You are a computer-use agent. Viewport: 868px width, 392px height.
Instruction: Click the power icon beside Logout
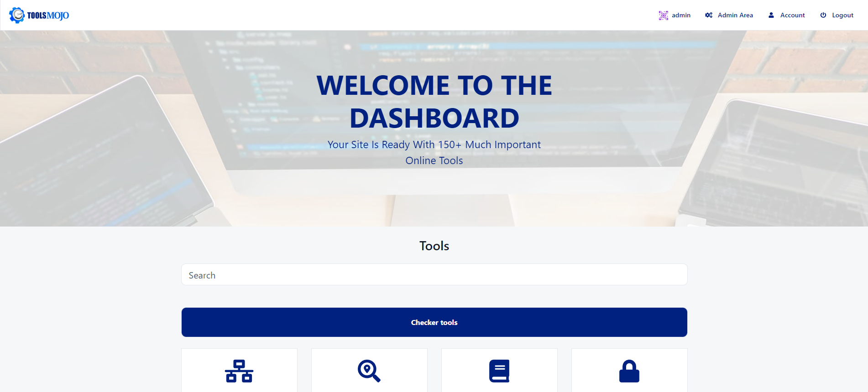coord(823,15)
